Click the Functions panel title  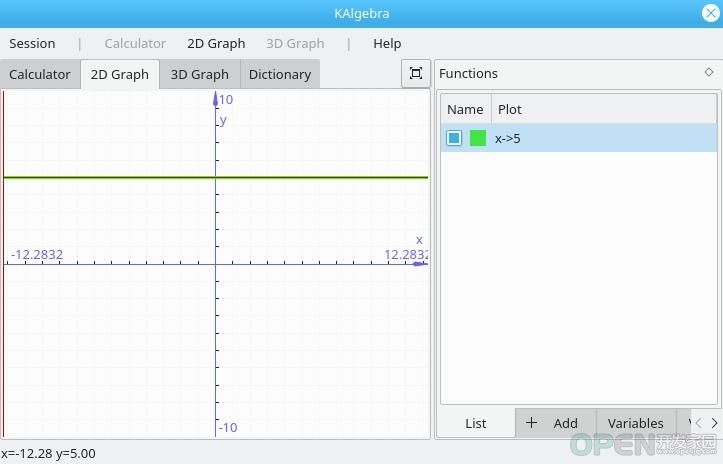[x=468, y=73]
